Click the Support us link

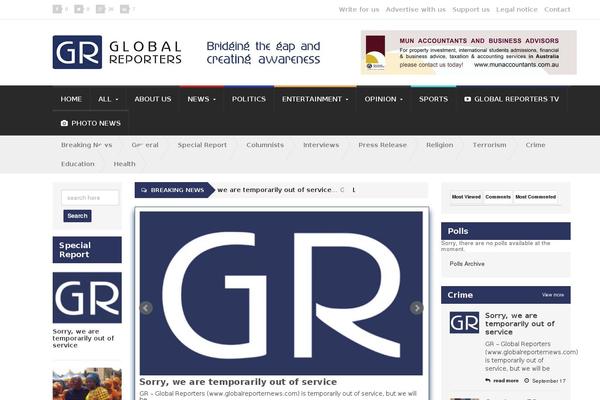pos(471,10)
